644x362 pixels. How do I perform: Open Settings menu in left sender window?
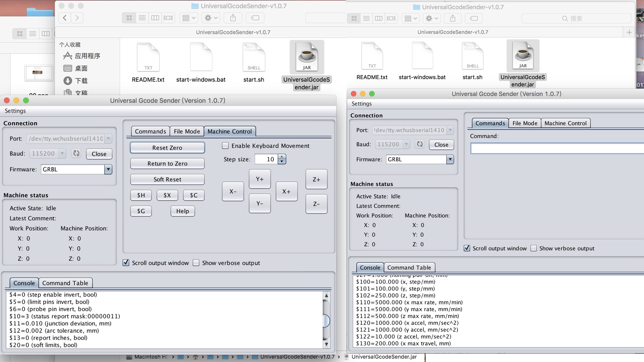[x=15, y=111]
